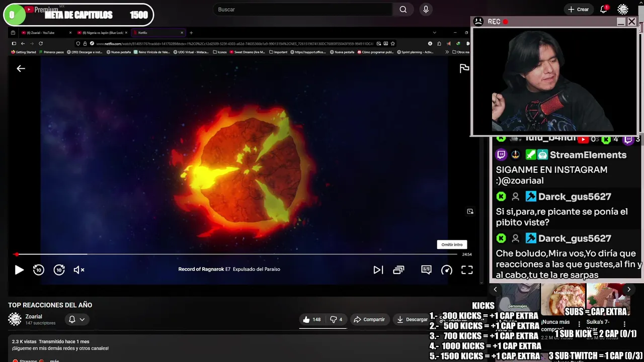Image resolution: width=644 pixels, height=362 pixels.
Task: Select the personajes filter chip
Action: (517, 306)
